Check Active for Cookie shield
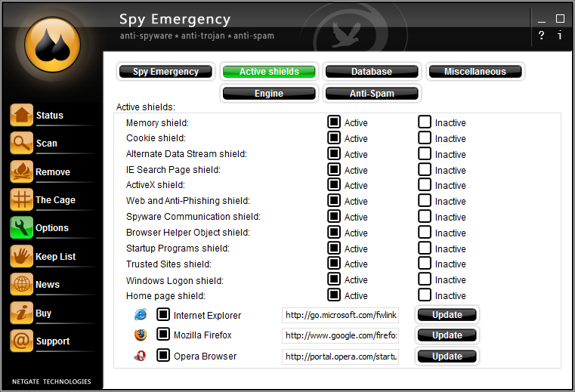The image size is (575, 392). 334,137
